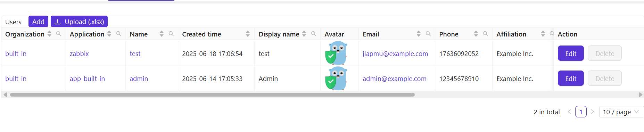Open search filter for Phone column
The image size is (644, 132).
[486, 34]
